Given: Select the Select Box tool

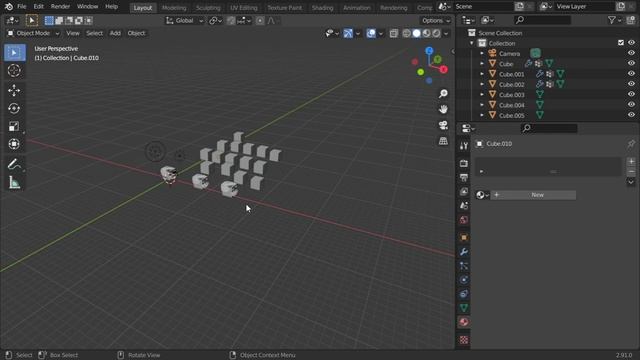Looking at the screenshot, I should [15, 53].
